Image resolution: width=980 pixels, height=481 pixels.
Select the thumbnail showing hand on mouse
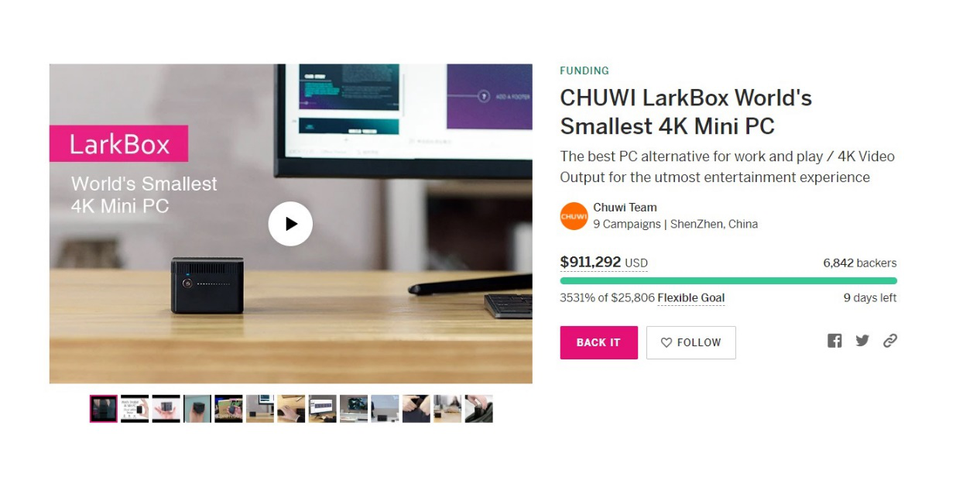pos(291,409)
